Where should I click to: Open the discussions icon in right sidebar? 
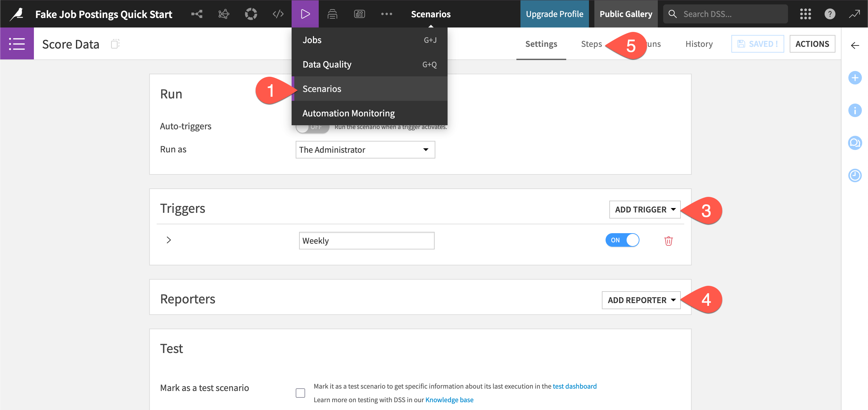(x=855, y=143)
